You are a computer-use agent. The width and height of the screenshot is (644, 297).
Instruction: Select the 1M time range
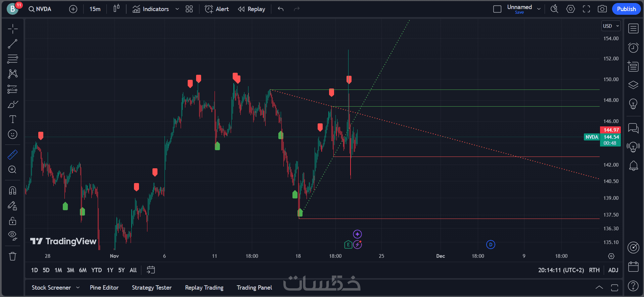coord(58,270)
